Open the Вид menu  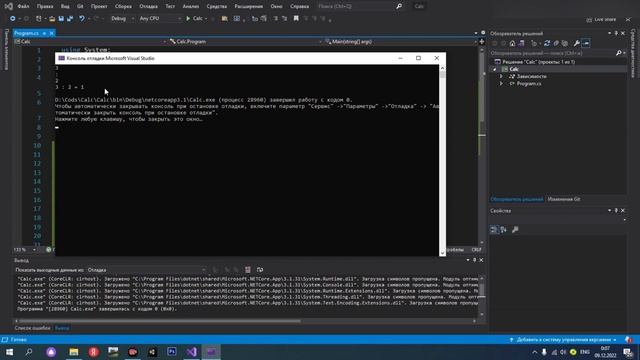[x=65, y=7]
